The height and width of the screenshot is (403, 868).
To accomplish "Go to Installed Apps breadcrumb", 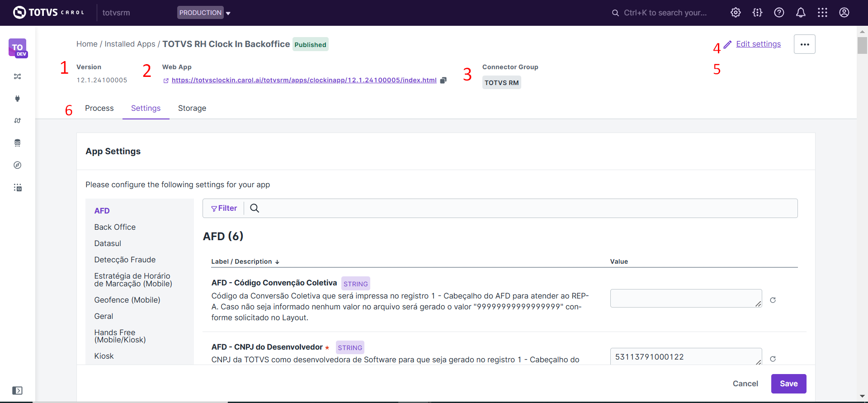I will coord(130,44).
